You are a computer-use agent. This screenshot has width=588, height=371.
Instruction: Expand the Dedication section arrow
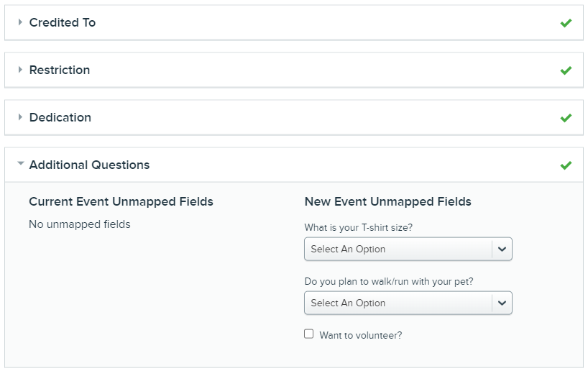click(x=20, y=117)
